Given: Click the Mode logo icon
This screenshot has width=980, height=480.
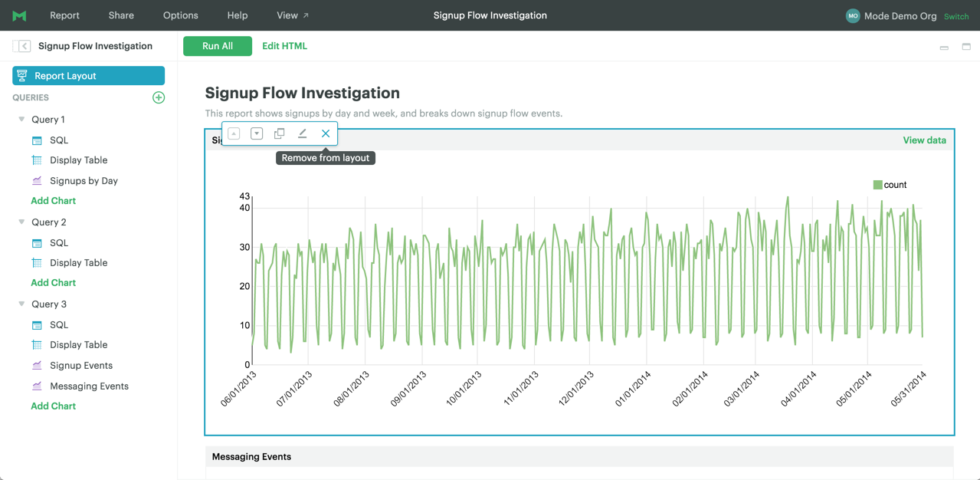Looking at the screenshot, I should 19,15.
